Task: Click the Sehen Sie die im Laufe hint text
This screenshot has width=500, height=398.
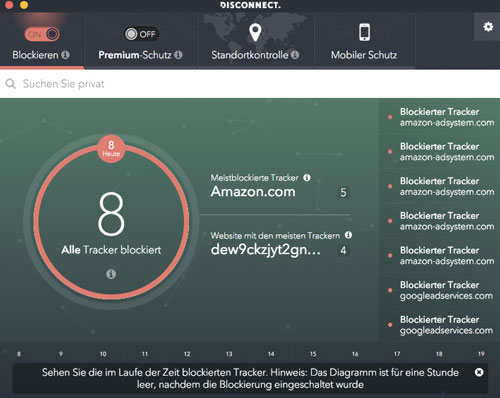Action: (250, 378)
